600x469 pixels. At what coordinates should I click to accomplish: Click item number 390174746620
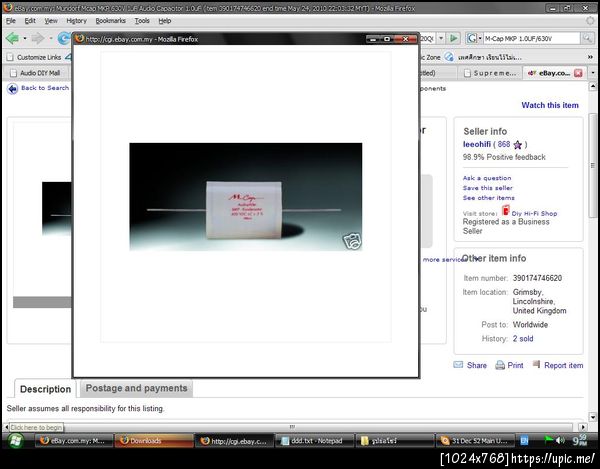click(537, 278)
